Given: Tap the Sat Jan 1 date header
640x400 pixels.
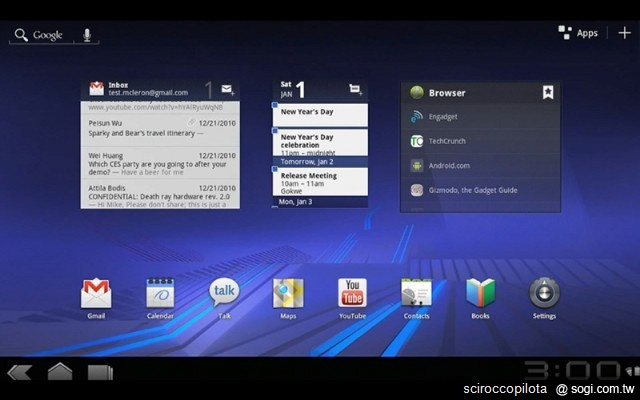Looking at the screenshot, I should [x=293, y=89].
